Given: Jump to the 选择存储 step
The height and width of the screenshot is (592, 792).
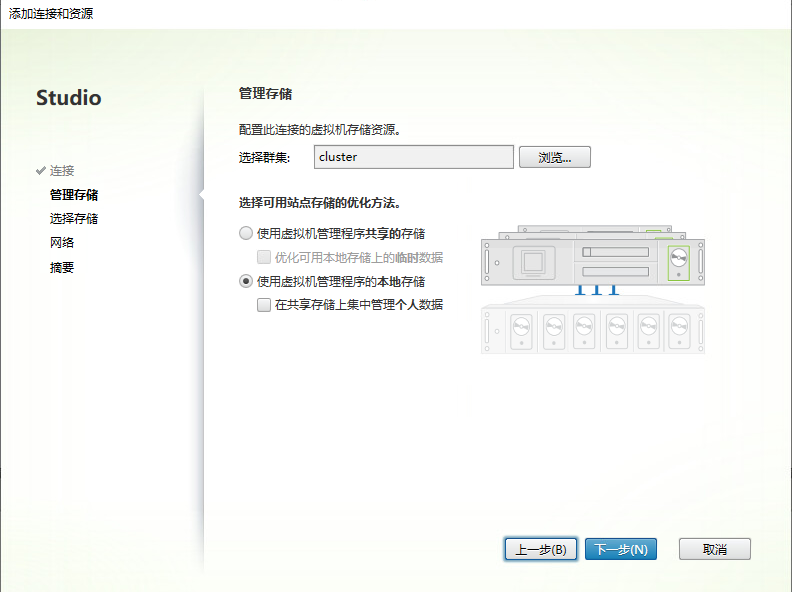Looking at the screenshot, I should point(74,219).
